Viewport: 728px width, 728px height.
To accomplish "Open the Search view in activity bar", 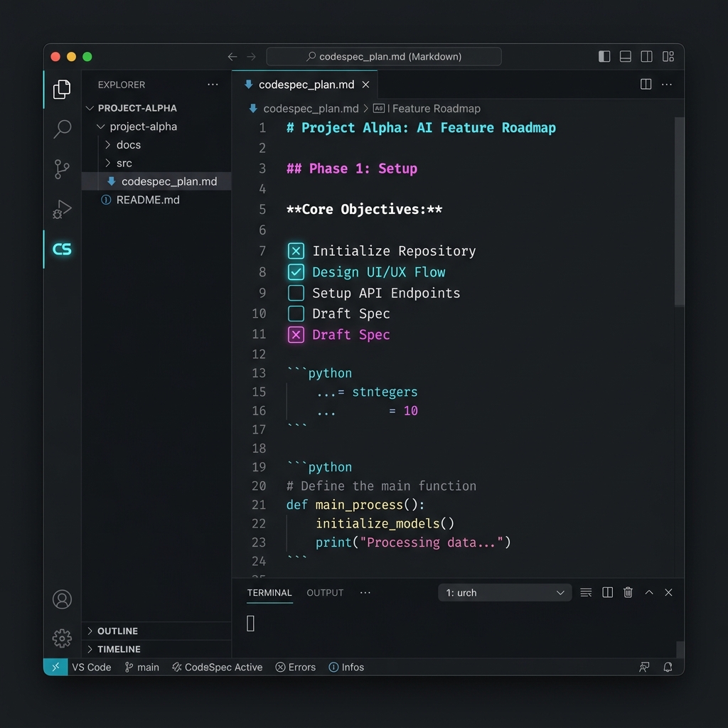I will pyautogui.click(x=62, y=129).
